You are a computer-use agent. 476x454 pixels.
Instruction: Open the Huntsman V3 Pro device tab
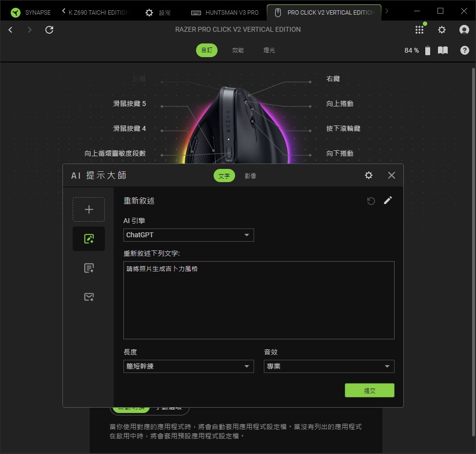click(x=225, y=13)
